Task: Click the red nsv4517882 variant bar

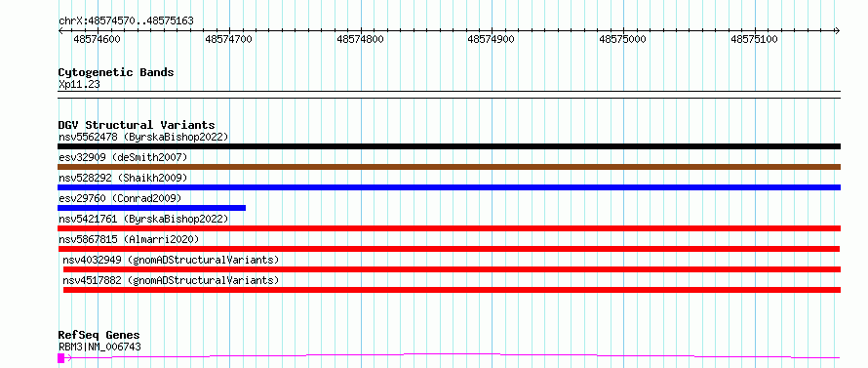Action: point(452,290)
